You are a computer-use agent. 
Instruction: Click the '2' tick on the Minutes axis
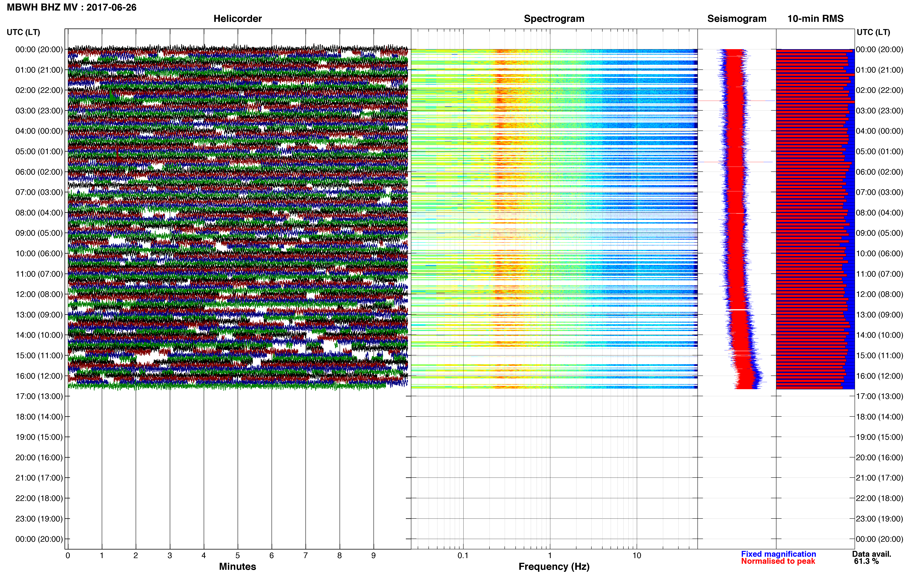(x=136, y=556)
